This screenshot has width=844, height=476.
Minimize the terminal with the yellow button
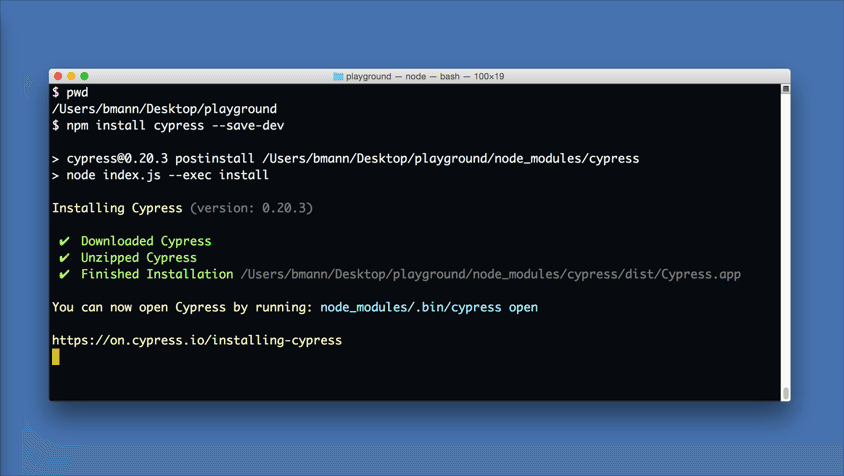coord(71,76)
